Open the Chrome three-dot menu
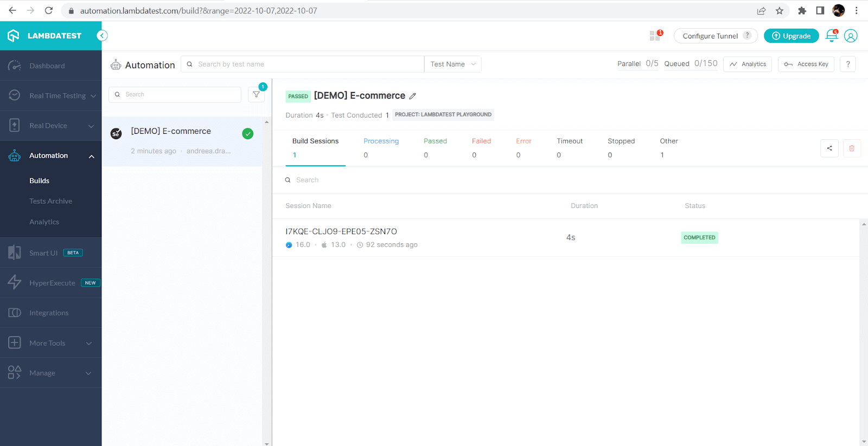 coord(857,10)
